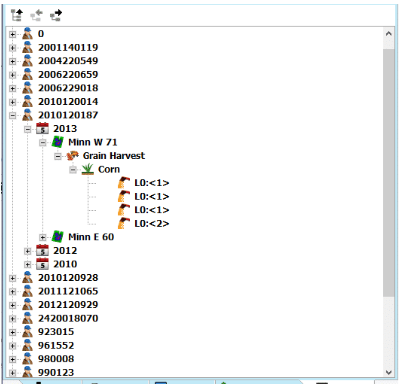Collapse the 2013 year node
This screenshot has height=391, width=399.
(28, 129)
